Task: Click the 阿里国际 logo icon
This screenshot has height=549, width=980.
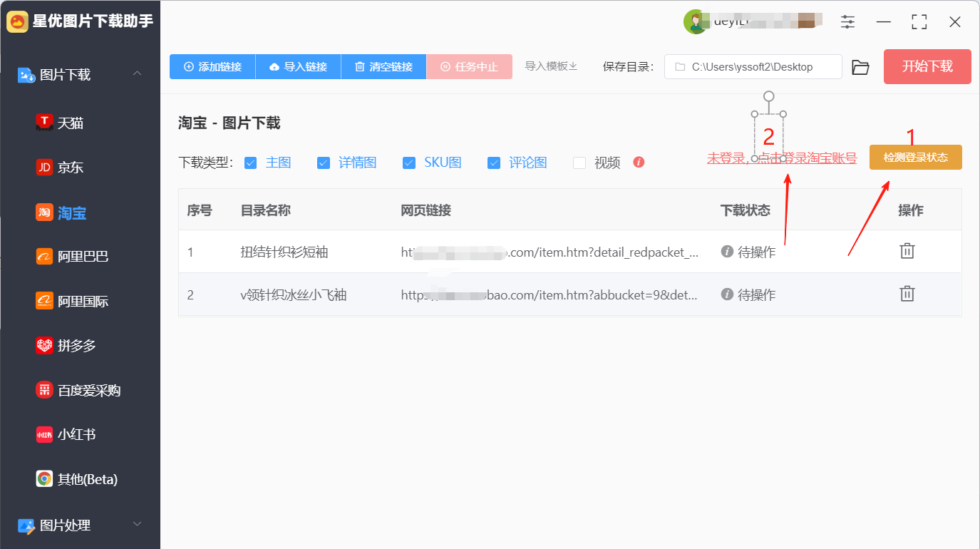Action: (45, 301)
